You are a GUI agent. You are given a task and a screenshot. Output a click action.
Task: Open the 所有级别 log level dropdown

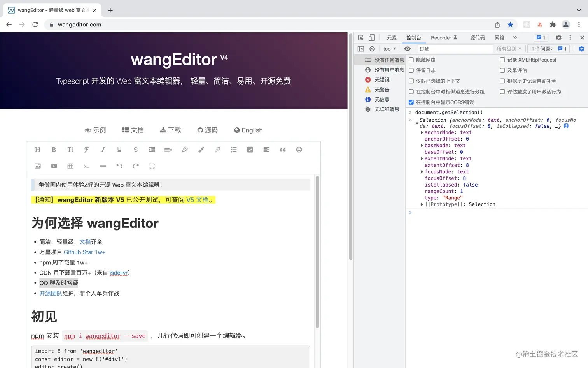(x=509, y=49)
